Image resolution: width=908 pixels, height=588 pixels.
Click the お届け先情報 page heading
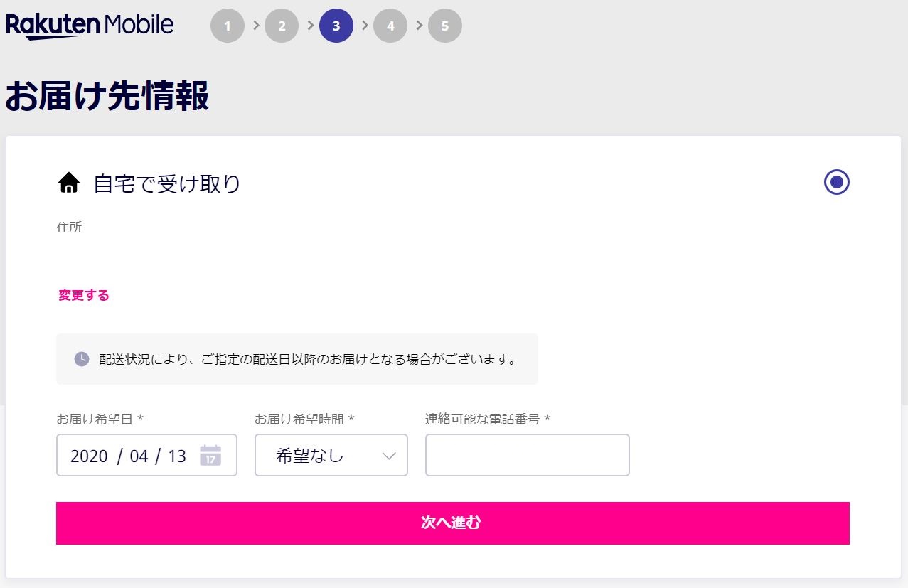pos(107,96)
